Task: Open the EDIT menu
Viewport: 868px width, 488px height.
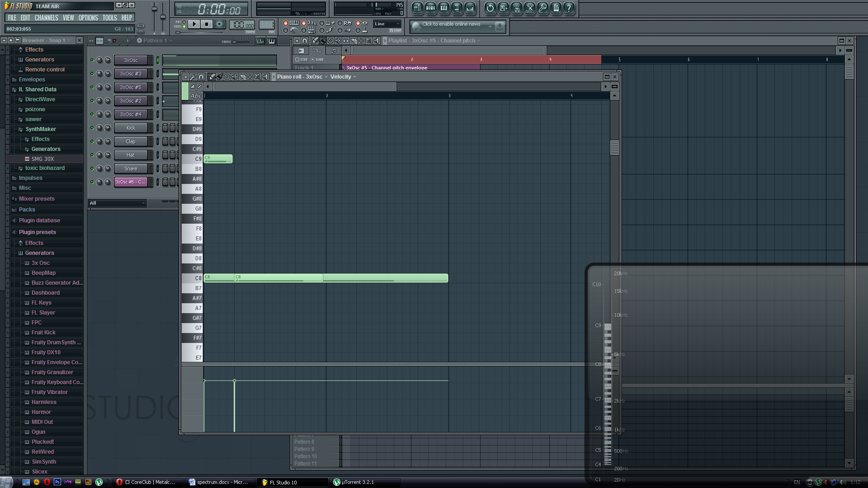Action: click(25, 18)
